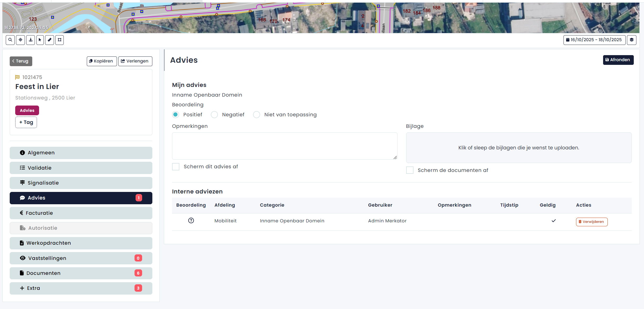Click the + Tag button
The image size is (644, 309).
[26, 122]
